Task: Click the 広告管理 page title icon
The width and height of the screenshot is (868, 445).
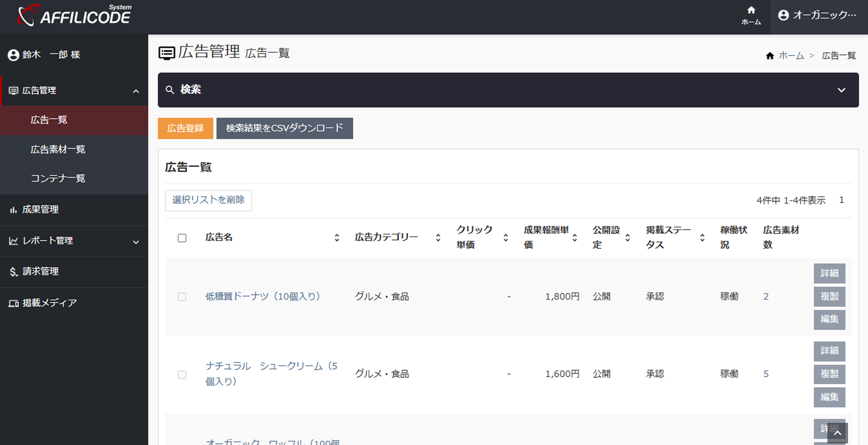Action: point(167,53)
